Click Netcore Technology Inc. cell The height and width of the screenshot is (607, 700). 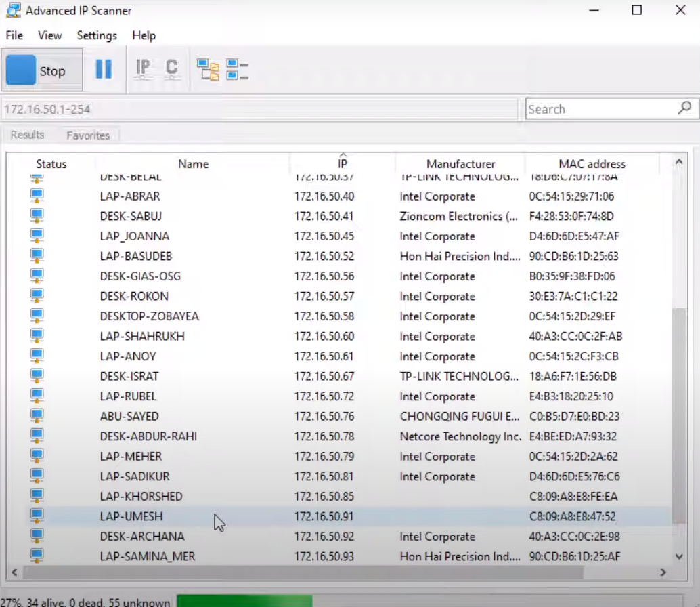460,436
